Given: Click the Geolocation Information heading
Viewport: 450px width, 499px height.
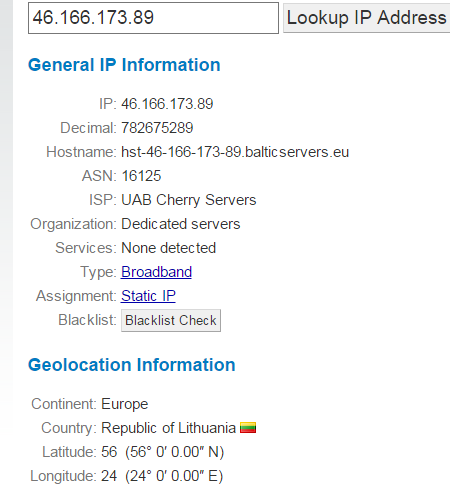Looking at the screenshot, I should (x=132, y=365).
